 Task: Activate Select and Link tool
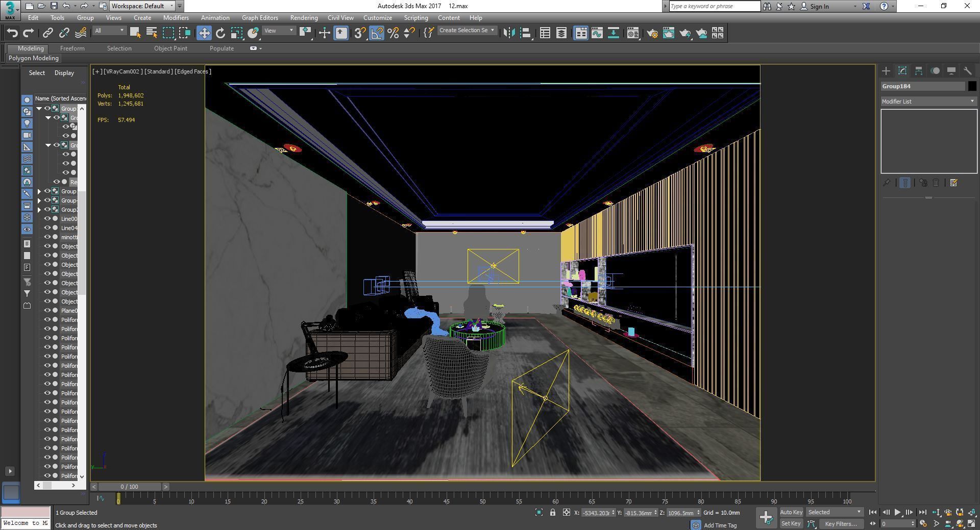(47, 33)
